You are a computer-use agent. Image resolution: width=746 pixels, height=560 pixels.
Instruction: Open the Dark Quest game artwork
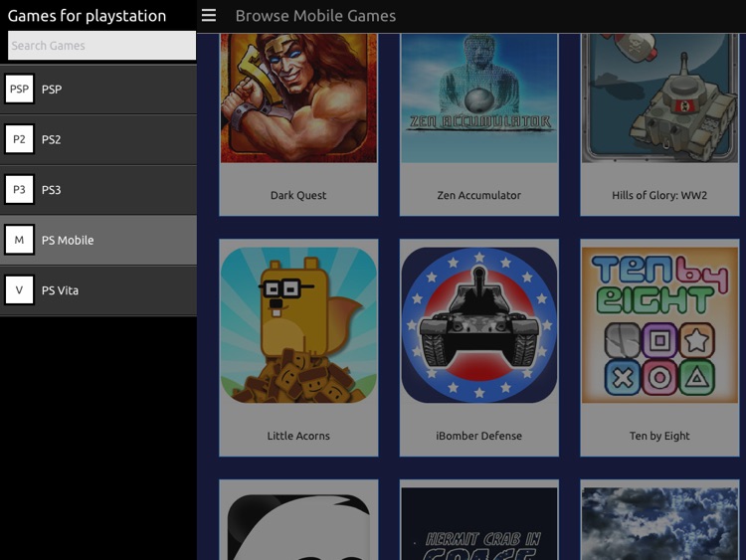[298, 98]
